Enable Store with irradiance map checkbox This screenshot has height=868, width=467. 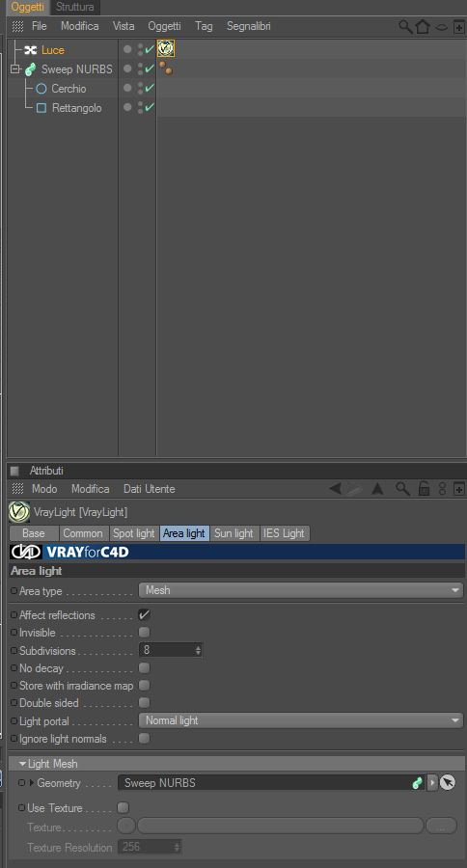[144, 686]
